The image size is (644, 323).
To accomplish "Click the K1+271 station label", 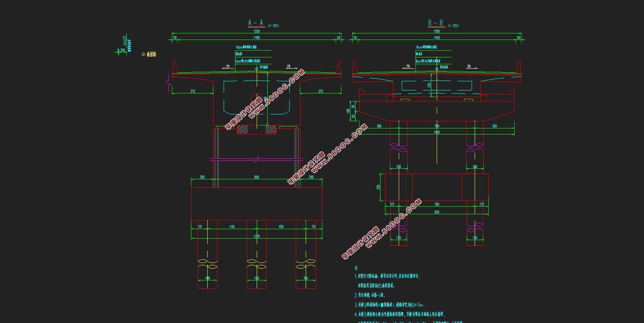I will click(125, 41).
